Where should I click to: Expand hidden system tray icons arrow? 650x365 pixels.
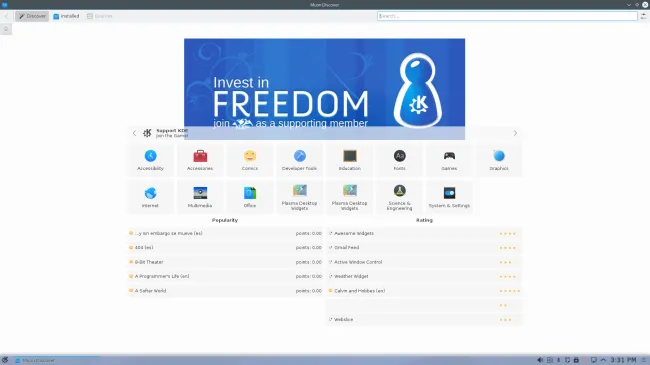coord(603,360)
